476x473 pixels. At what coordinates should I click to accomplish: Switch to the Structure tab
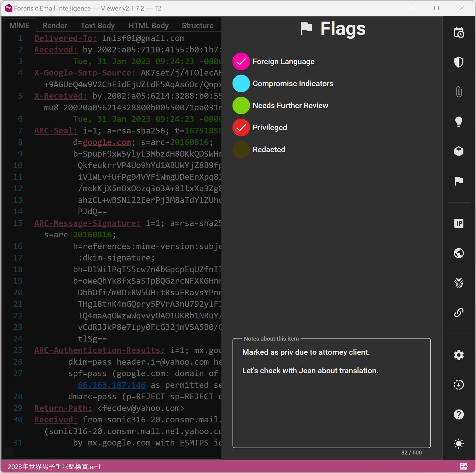pyautogui.click(x=197, y=26)
